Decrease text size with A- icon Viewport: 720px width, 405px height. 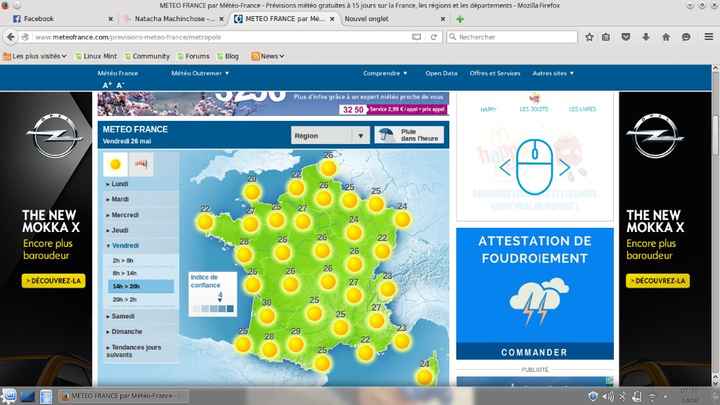120,85
